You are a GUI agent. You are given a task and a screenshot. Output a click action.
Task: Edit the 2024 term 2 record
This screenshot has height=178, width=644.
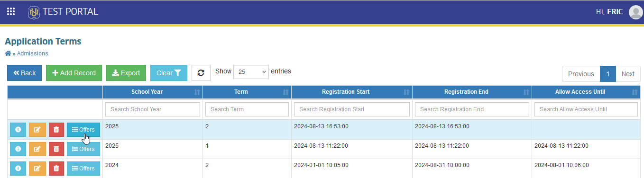[37, 168]
